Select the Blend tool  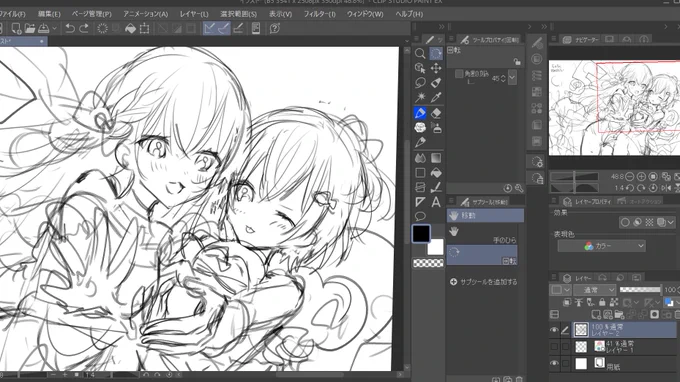click(x=420, y=158)
